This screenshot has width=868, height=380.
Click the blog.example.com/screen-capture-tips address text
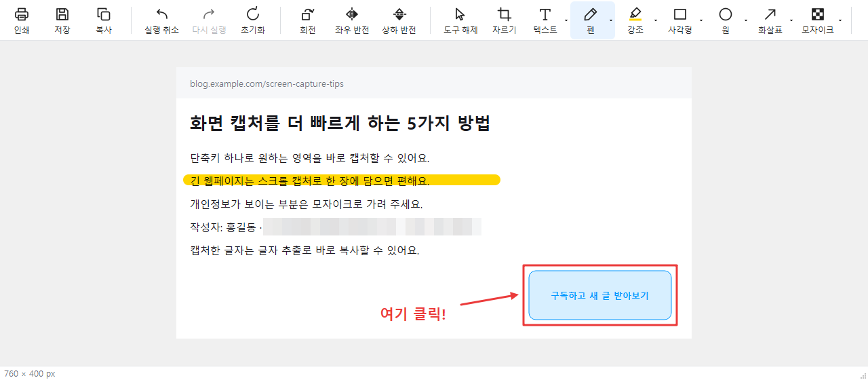[x=267, y=83]
